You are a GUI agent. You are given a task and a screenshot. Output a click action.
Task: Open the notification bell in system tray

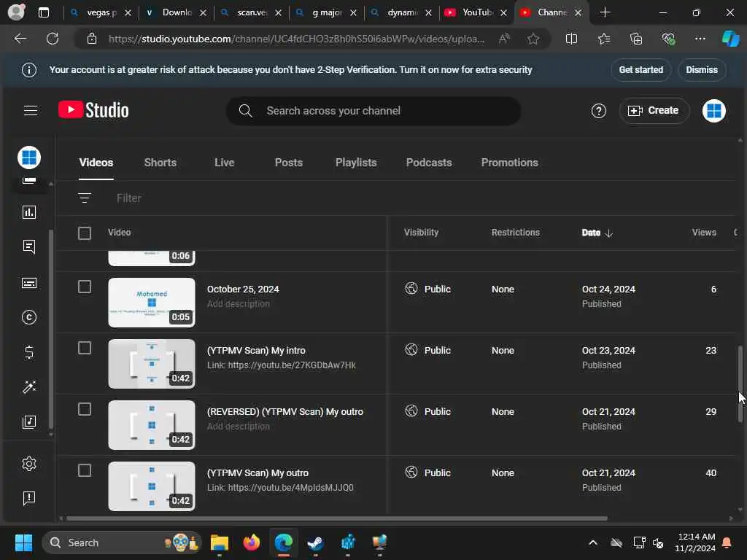(727, 542)
